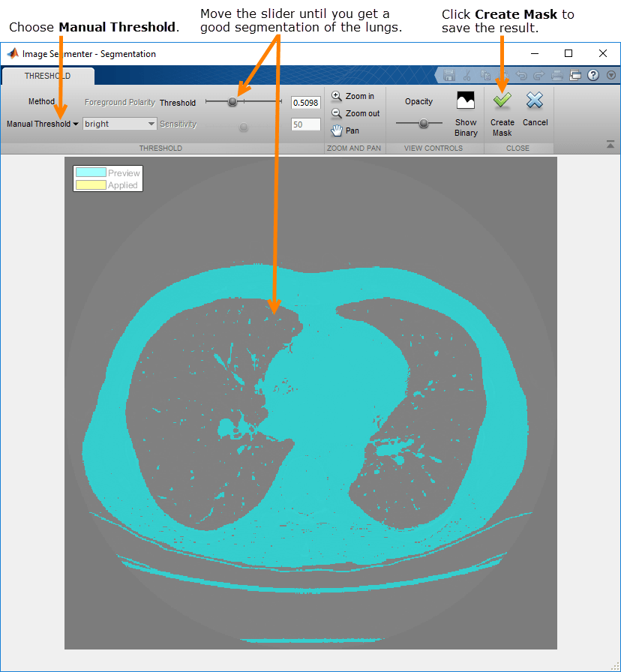Open the quick access toolbar options arrow
Image resolution: width=621 pixels, height=672 pixels.
click(611, 76)
